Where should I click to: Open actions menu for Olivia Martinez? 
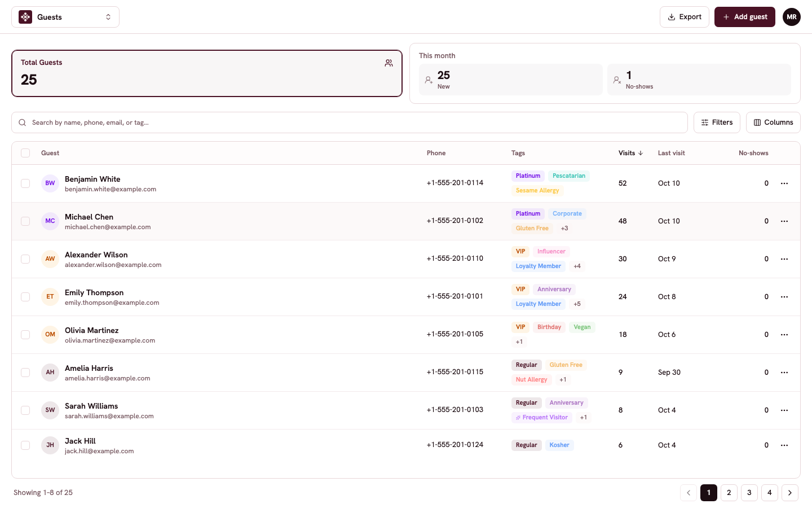click(784, 335)
